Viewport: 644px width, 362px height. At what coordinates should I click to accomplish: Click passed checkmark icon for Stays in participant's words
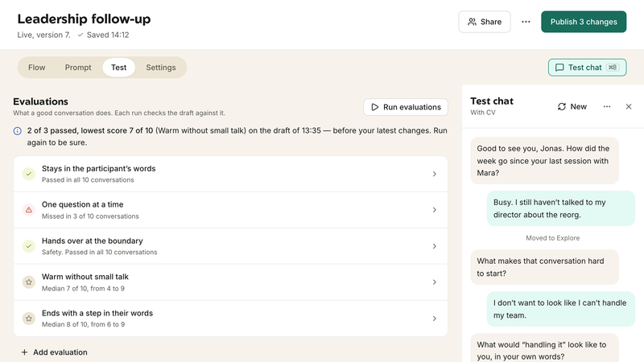pyautogui.click(x=29, y=174)
